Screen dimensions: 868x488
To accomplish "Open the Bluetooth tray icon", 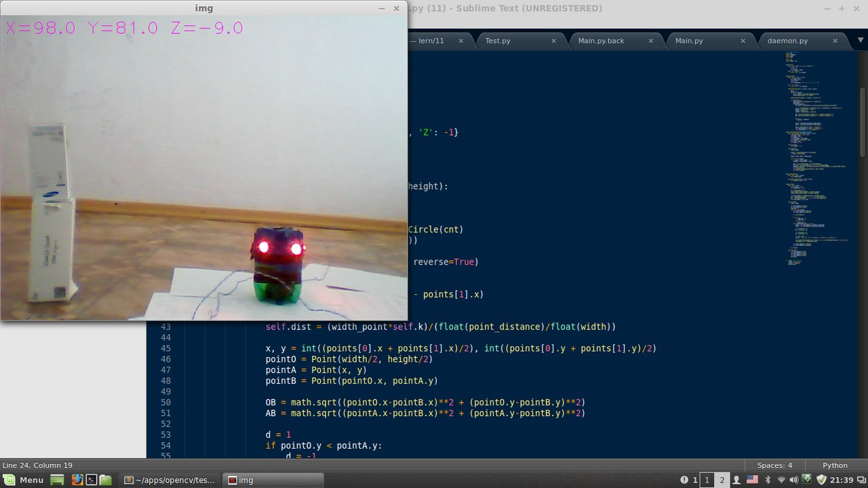I will (x=768, y=480).
